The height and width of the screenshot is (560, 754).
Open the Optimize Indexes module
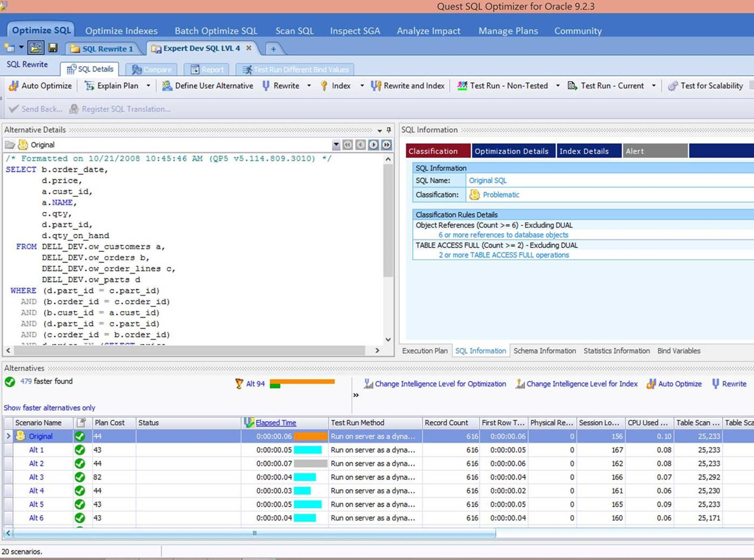point(121,31)
